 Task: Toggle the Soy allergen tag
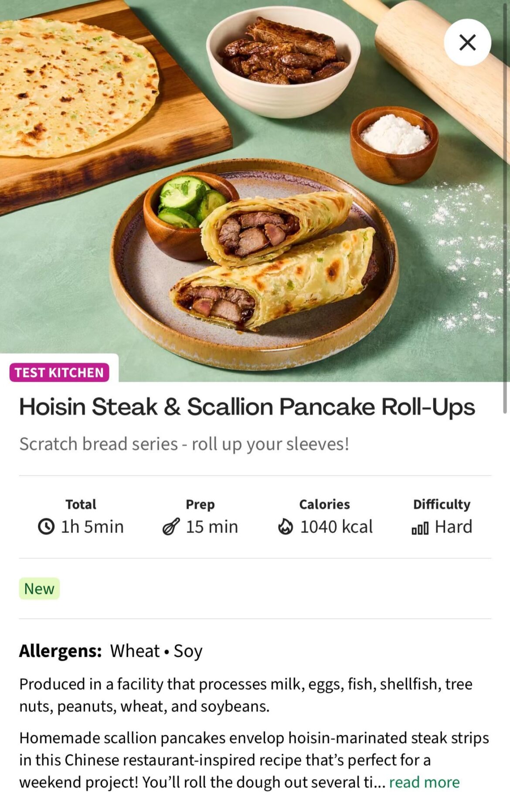coord(188,651)
